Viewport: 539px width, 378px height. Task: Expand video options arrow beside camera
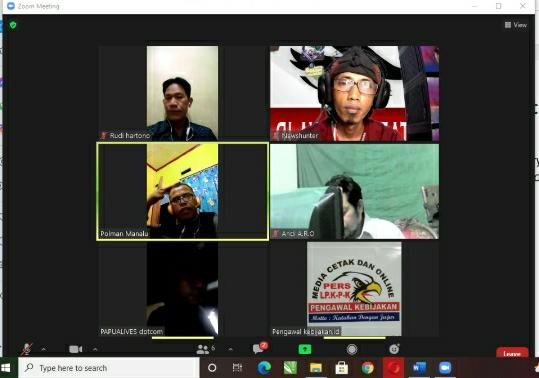(x=95, y=349)
